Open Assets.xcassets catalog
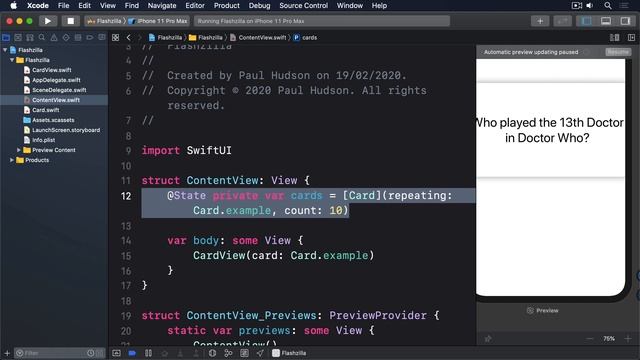Screen dimensions: 640x360 (x=53, y=120)
